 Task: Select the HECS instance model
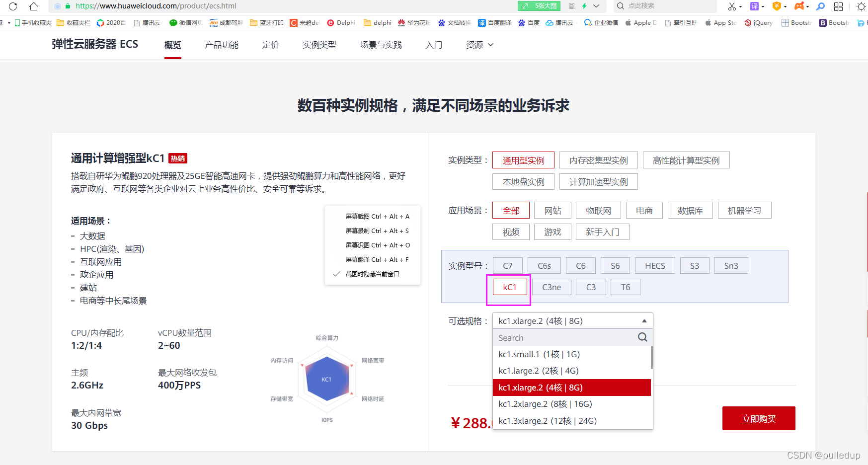655,266
